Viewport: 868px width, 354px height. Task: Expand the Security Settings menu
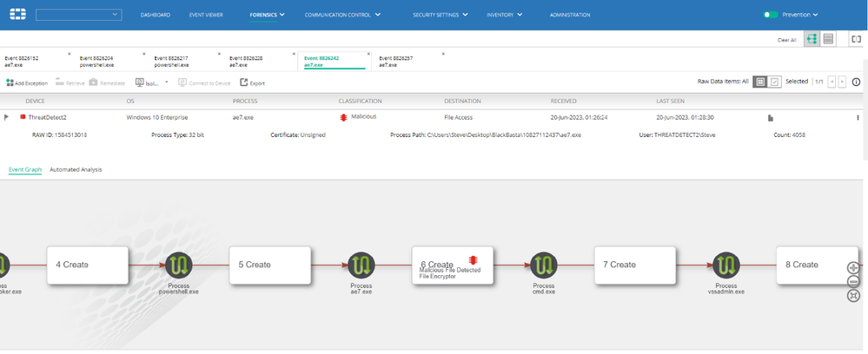coord(441,15)
